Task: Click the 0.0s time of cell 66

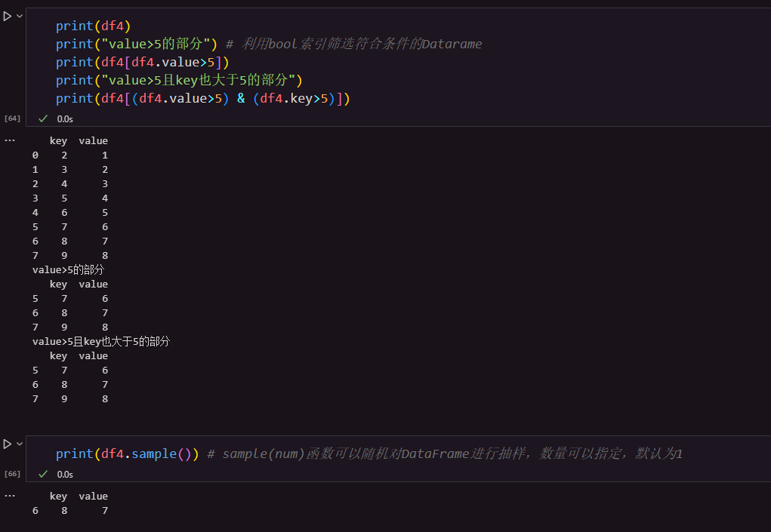Action: point(65,475)
